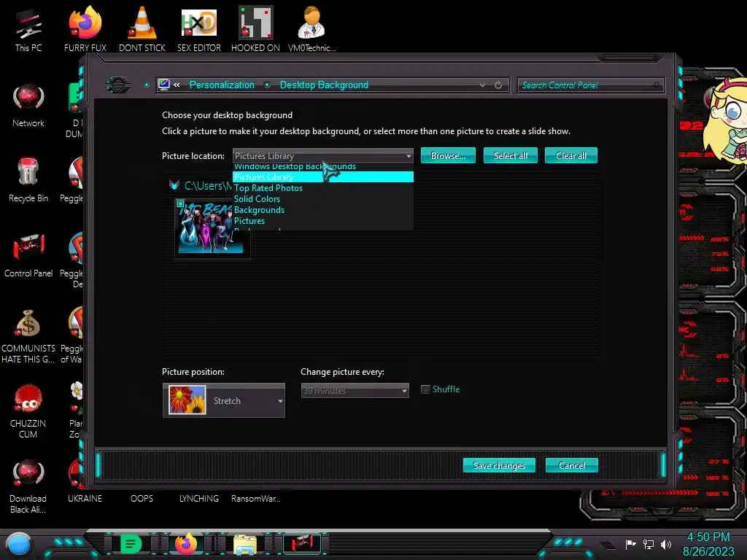Click the control panel icon in address bar
The height and width of the screenshot is (560, 747).
tap(164, 85)
